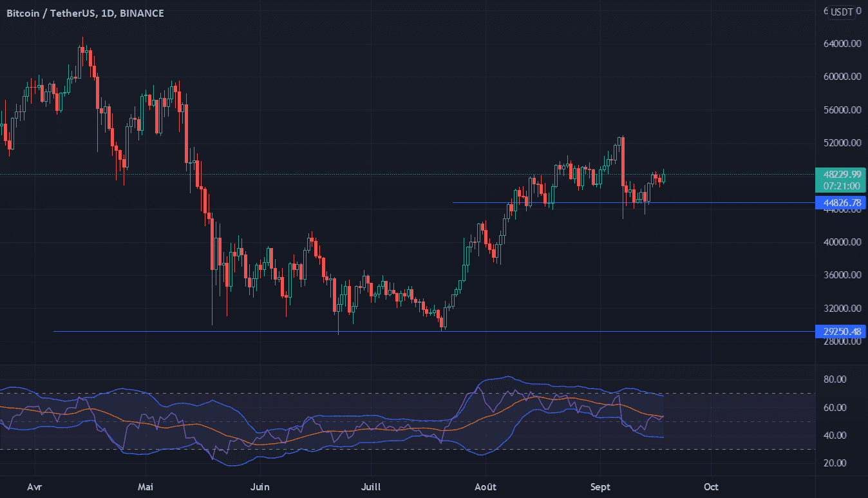Click the Mai month label on time axis

[147, 486]
